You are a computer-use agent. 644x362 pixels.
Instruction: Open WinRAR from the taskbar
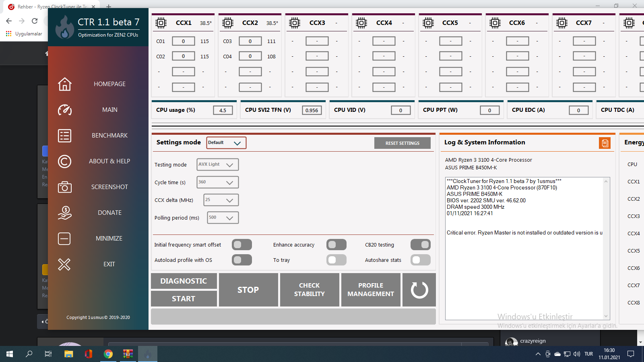coord(128,354)
